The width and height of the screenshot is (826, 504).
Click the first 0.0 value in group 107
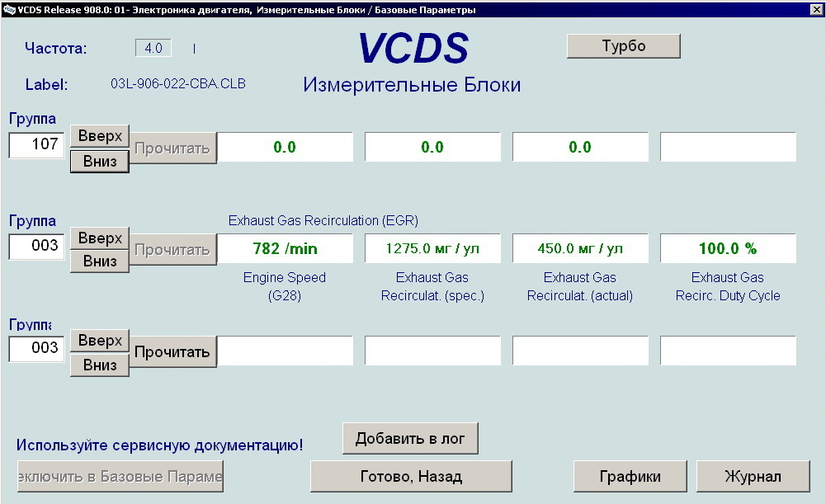(x=285, y=147)
